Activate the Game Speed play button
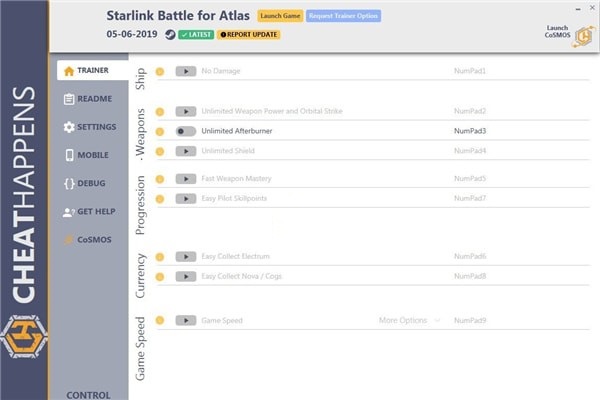The height and width of the screenshot is (400, 600). [186, 320]
